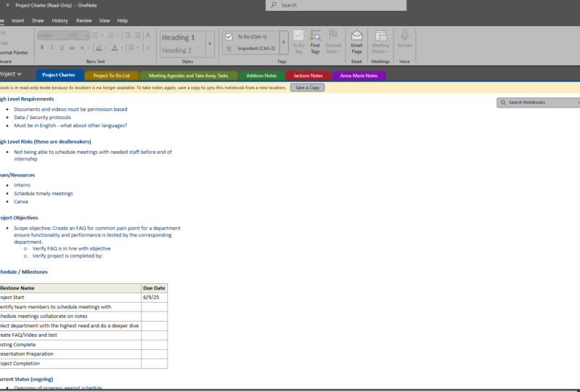
Task: Open the Jackson Notes section tab
Action: tap(308, 75)
